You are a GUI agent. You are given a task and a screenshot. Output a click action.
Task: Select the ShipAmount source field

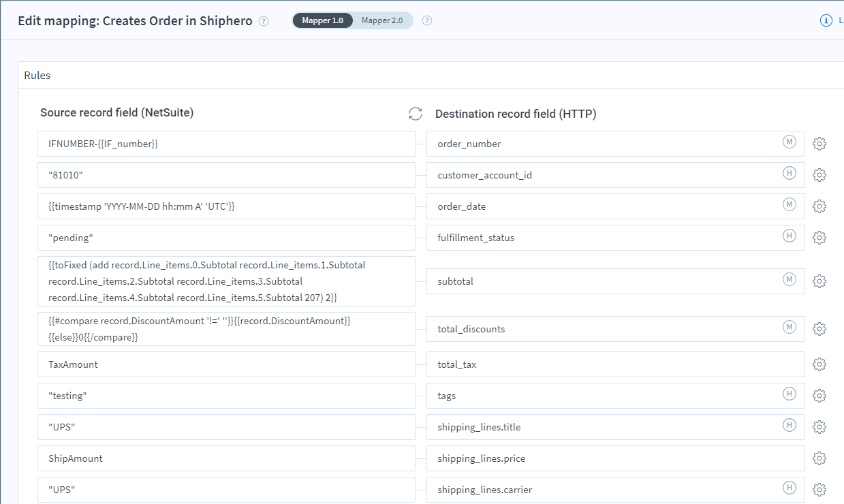[225, 458]
